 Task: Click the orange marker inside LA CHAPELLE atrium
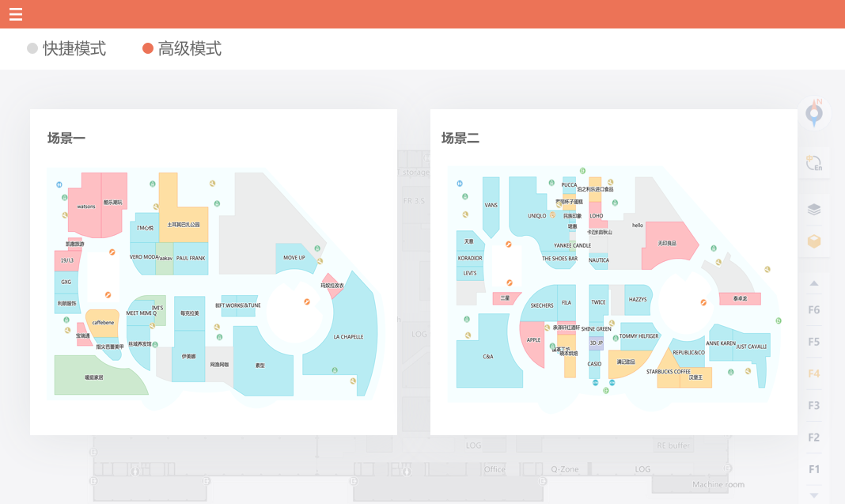307,301
